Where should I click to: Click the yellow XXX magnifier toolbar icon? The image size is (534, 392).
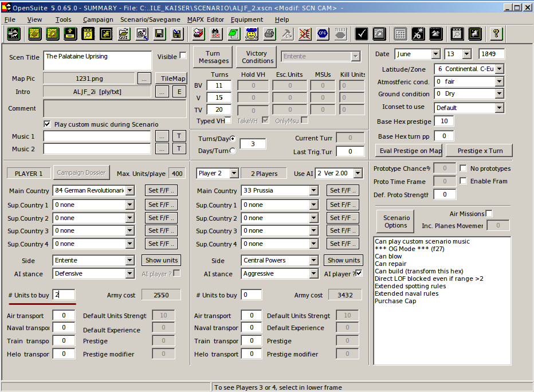coord(88,34)
